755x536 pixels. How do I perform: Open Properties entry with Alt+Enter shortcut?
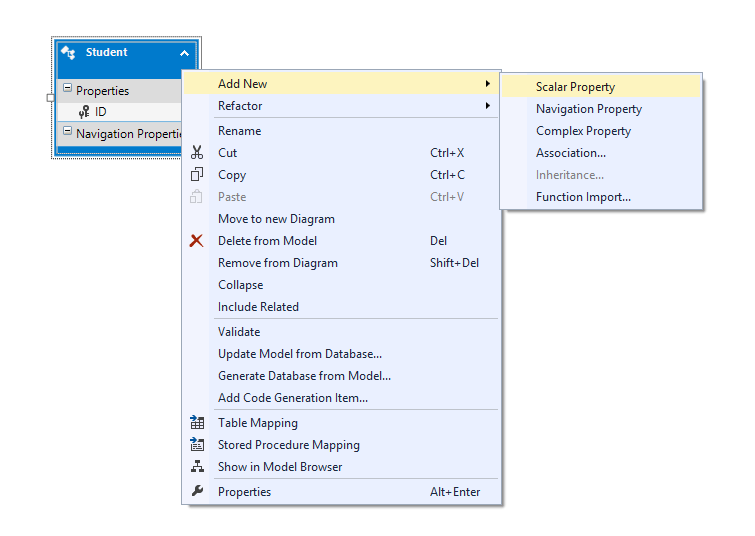(x=341, y=492)
